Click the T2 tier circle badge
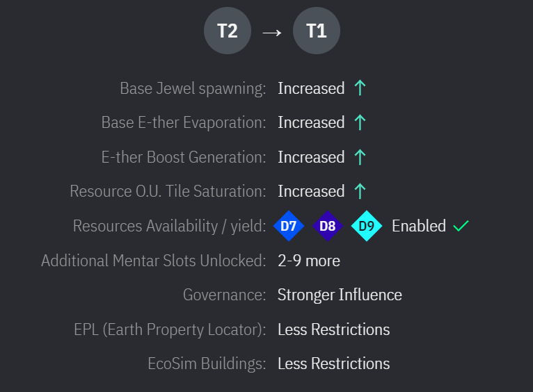Image resolution: width=533 pixels, height=392 pixels. click(228, 31)
